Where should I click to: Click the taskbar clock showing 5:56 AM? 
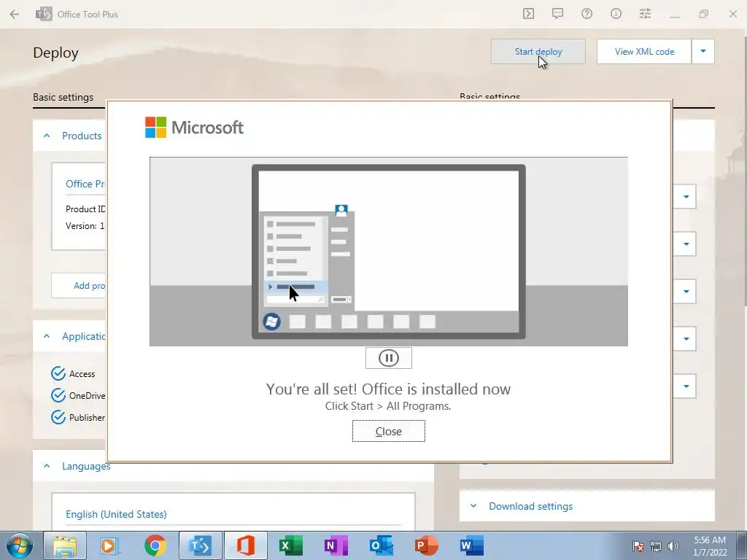pos(710,546)
